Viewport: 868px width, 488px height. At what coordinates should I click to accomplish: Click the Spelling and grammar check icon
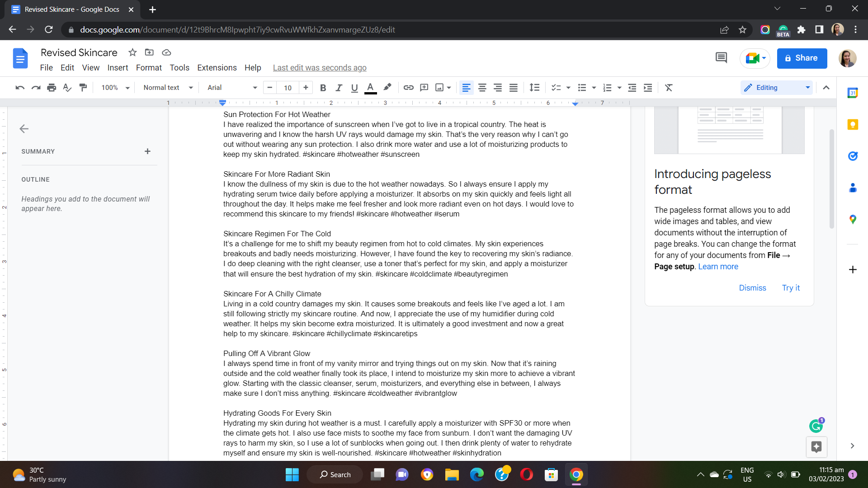tap(67, 88)
